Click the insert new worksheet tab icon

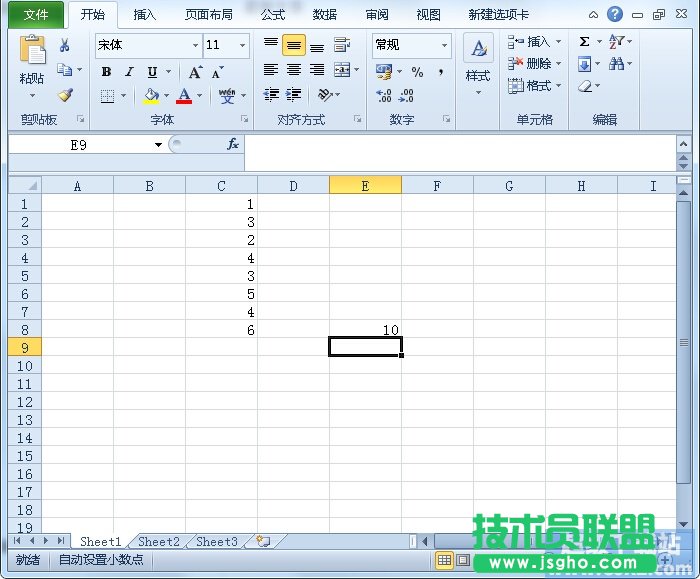(x=263, y=541)
